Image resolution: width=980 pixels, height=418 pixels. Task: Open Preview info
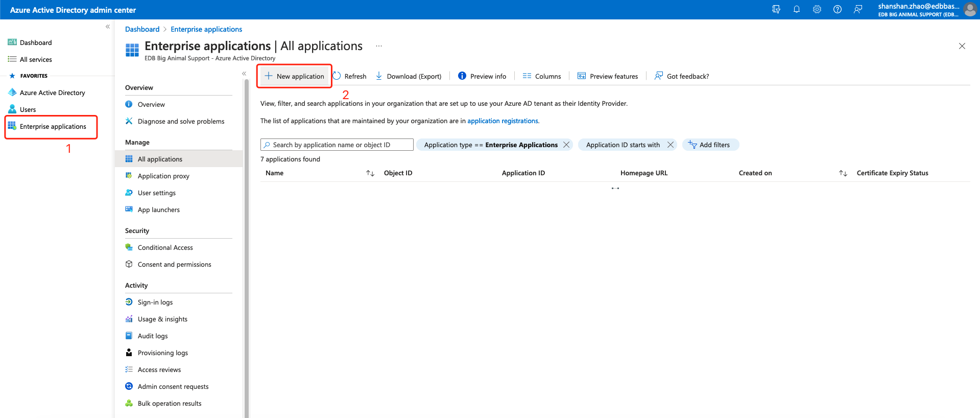coord(482,76)
